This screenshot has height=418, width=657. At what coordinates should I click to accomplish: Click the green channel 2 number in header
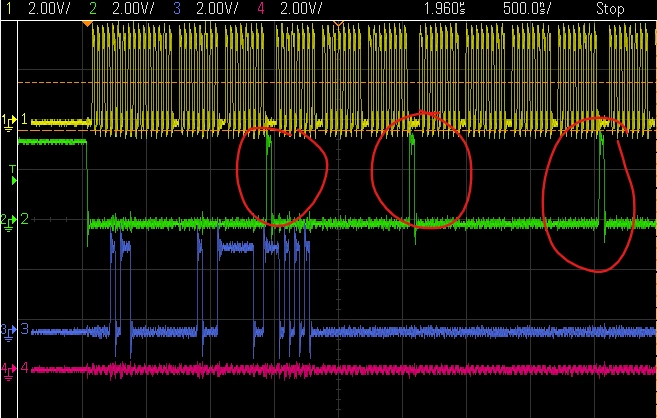[x=93, y=9]
